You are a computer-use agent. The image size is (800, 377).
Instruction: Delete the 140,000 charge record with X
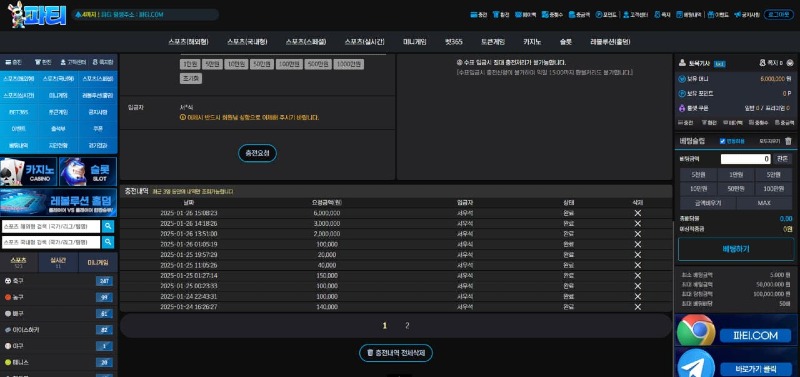pos(637,307)
